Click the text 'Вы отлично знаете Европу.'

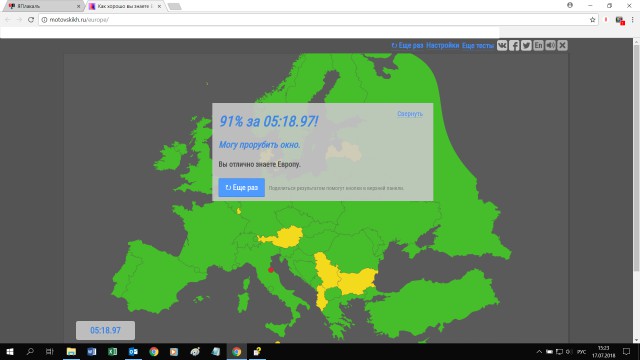pos(260,164)
